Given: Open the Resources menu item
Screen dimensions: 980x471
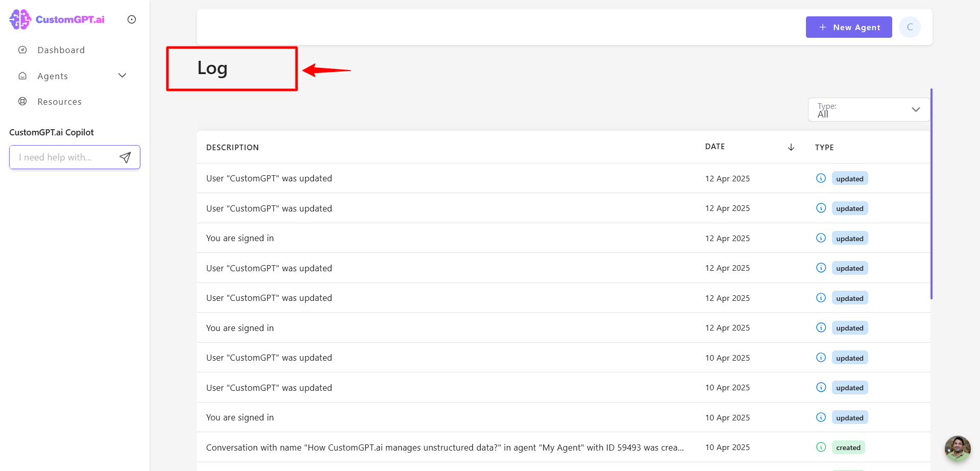Looking at the screenshot, I should point(59,102).
